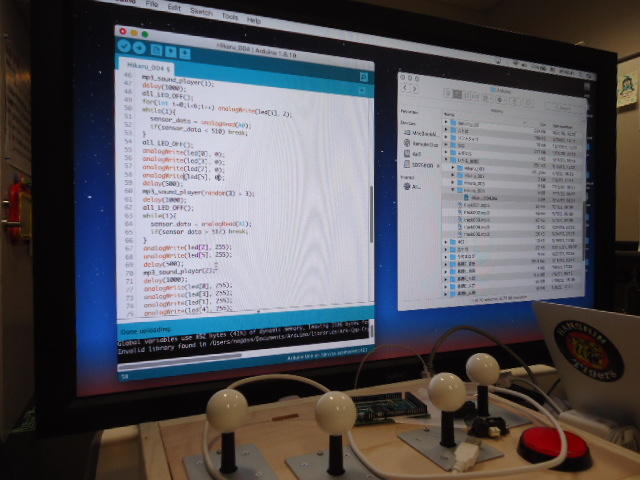Click the Arduino Verify checkmark button
This screenshot has height=480, width=640.
click(x=124, y=46)
